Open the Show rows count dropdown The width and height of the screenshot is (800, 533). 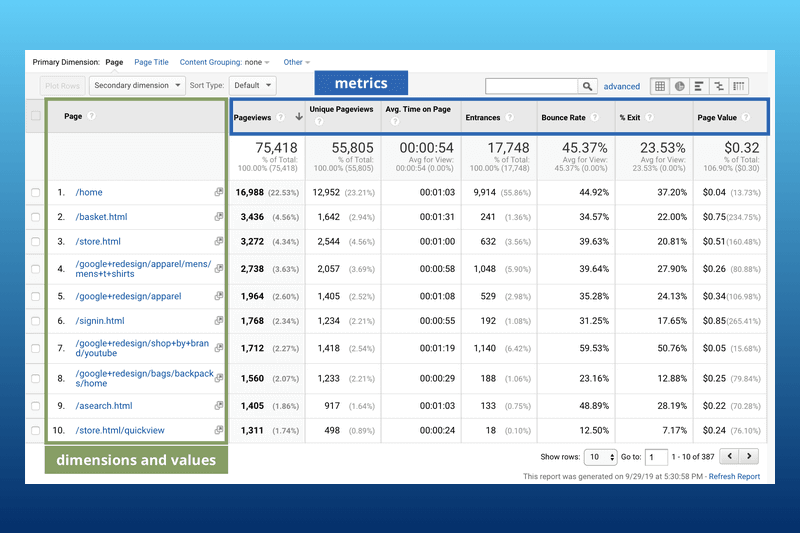click(600, 457)
